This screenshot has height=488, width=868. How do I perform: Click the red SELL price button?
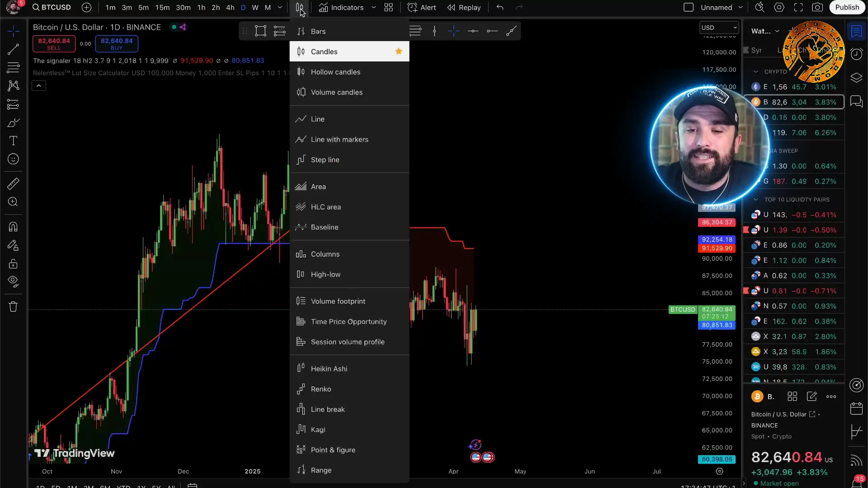coord(54,43)
